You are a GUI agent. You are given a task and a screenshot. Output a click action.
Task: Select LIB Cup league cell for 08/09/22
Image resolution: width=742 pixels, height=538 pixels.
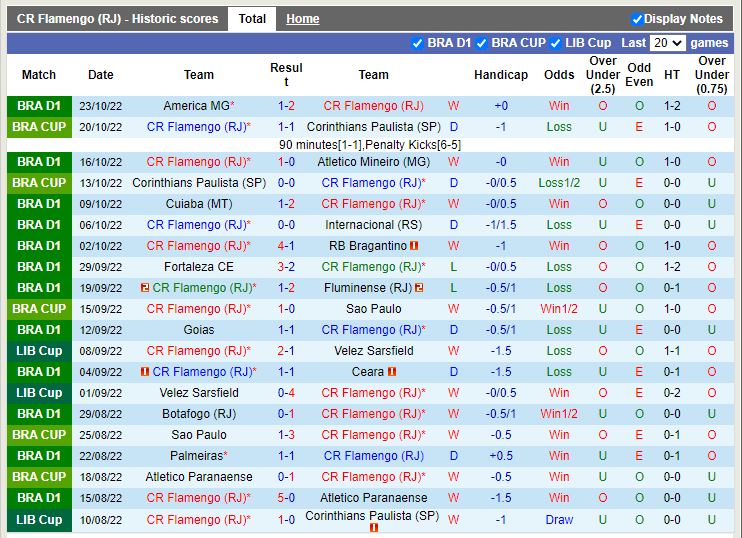point(39,351)
